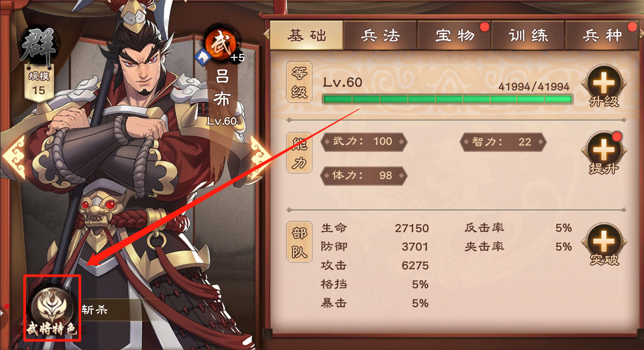This screenshot has height=350, width=644.
Task: Open the 宝物 tab
Action: (455, 36)
